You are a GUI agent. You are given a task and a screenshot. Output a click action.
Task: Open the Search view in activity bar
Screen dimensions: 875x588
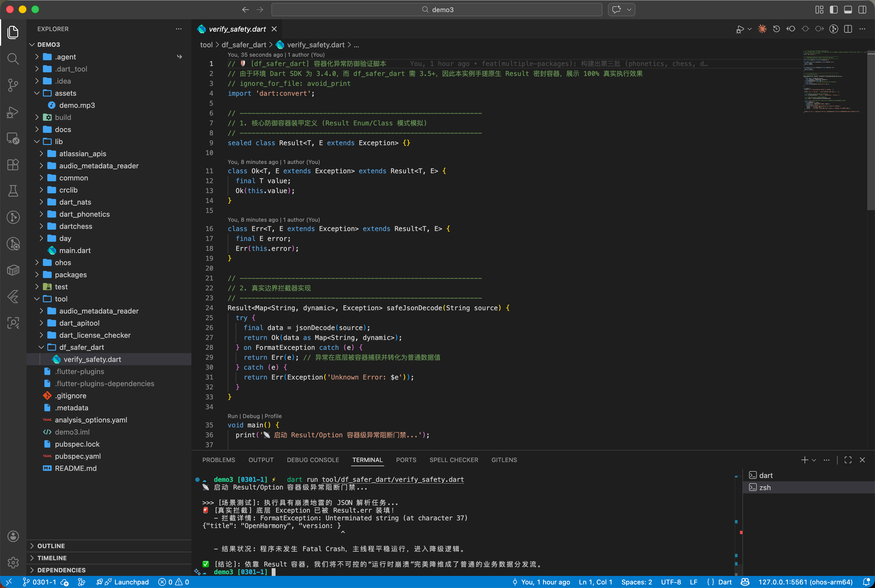tap(13, 59)
